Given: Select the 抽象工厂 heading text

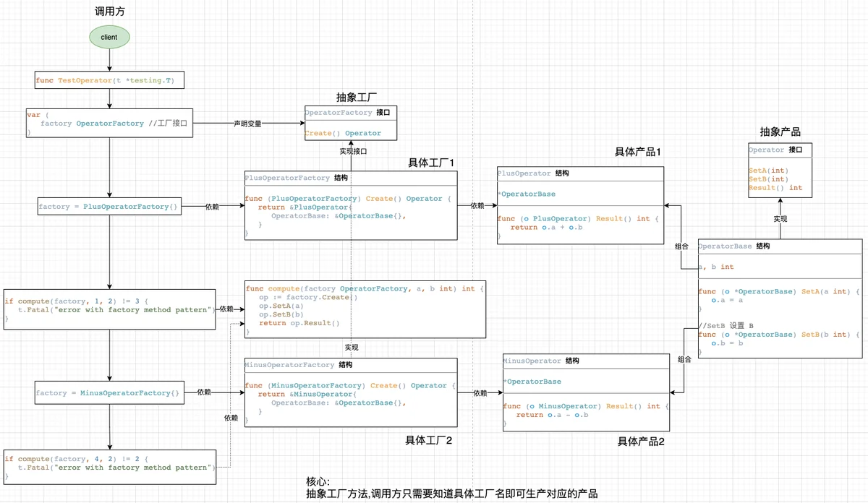Looking at the screenshot, I should click(x=357, y=97).
